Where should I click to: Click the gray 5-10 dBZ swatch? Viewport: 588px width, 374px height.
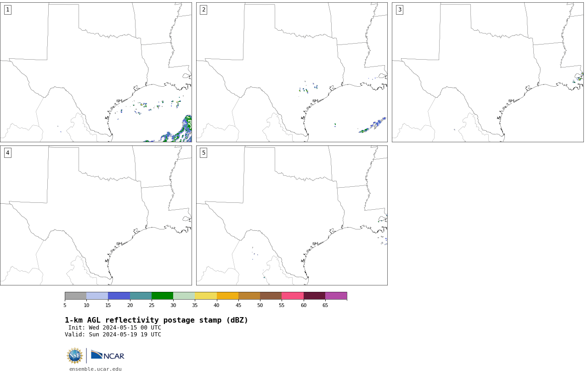pos(75,296)
